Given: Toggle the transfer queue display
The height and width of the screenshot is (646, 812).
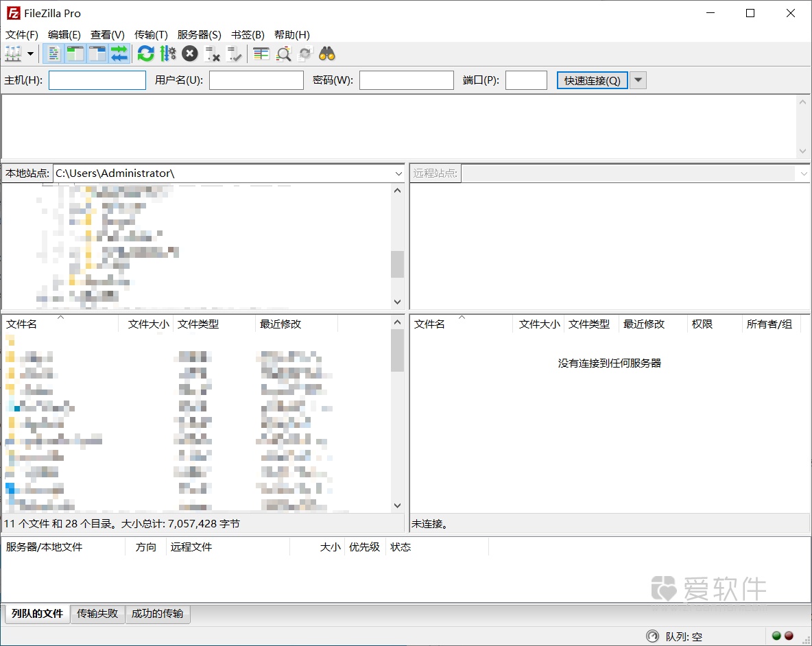Looking at the screenshot, I should coord(119,53).
